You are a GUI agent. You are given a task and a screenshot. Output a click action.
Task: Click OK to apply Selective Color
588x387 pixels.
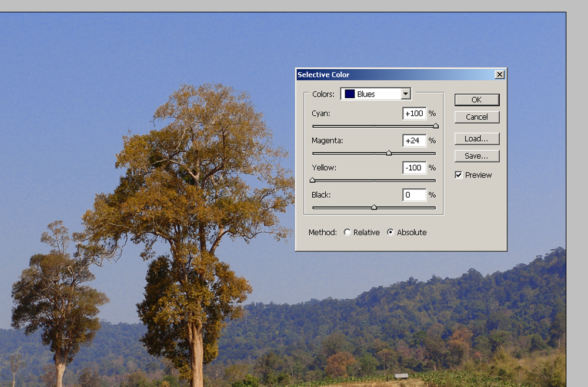pos(476,100)
